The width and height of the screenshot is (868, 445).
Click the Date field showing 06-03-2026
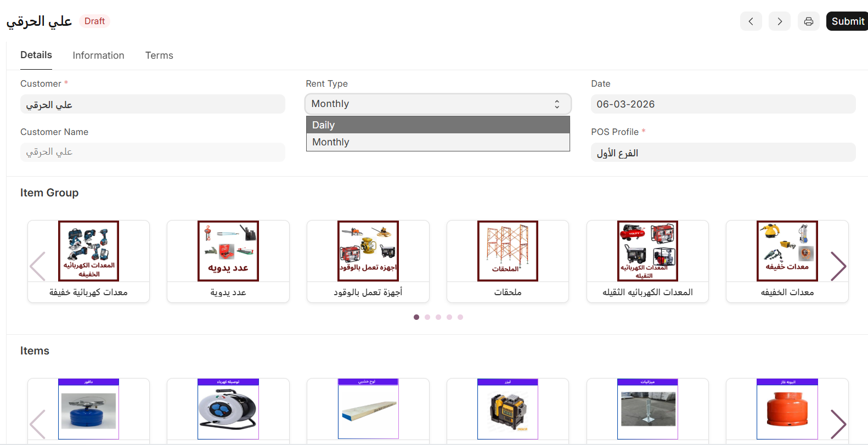[x=723, y=104]
